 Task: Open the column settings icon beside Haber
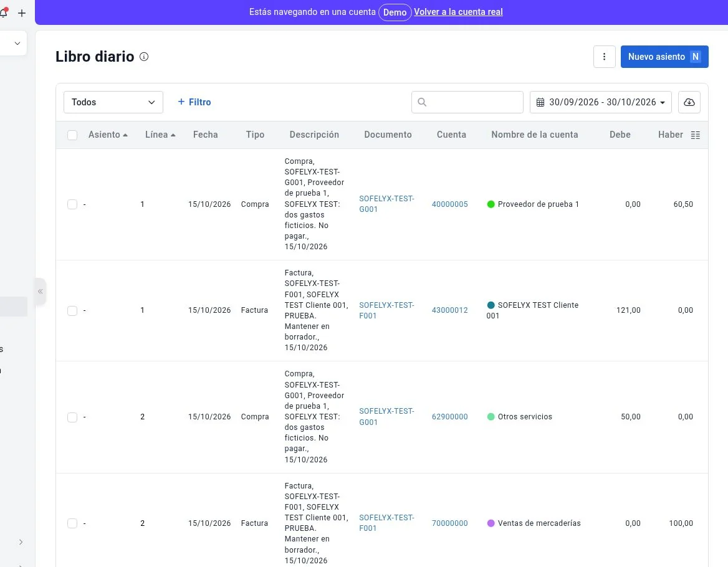[695, 135]
